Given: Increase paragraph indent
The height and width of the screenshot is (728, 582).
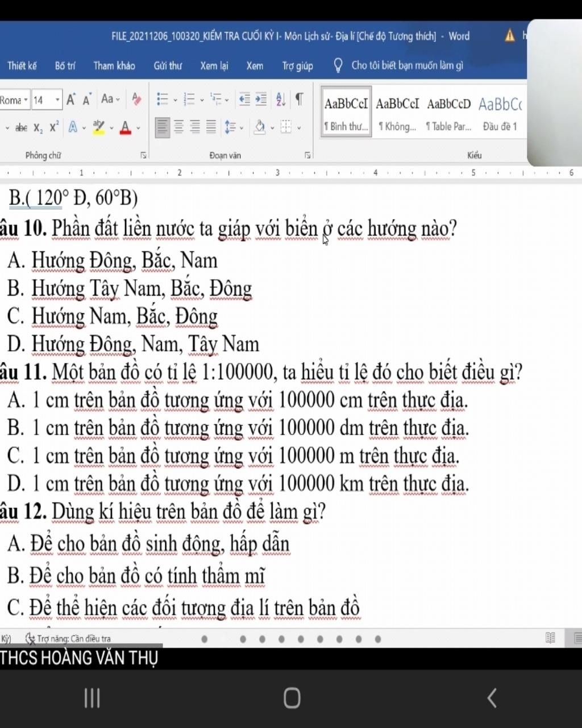Looking at the screenshot, I should point(261,100).
